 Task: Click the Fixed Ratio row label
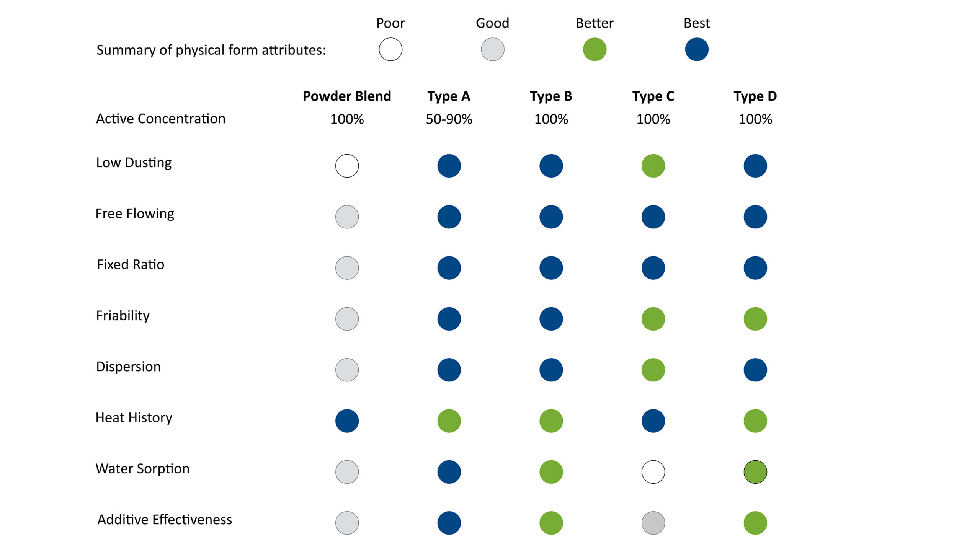tap(130, 264)
